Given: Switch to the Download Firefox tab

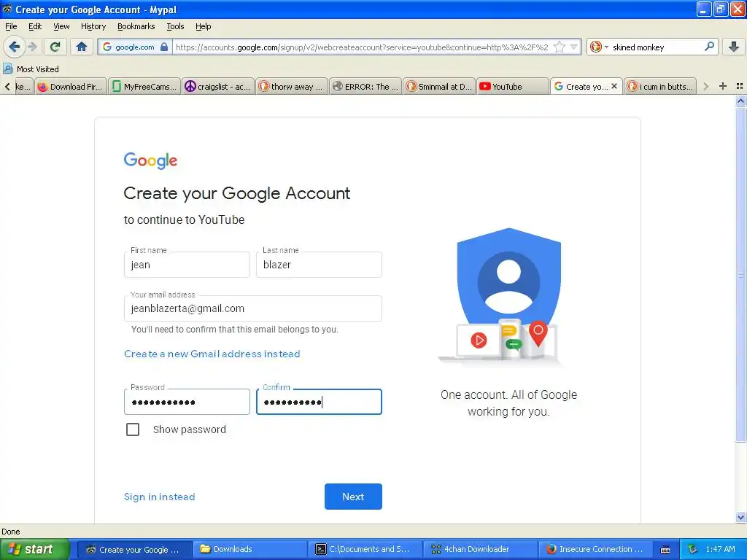Looking at the screenshot, I should 70,87.
